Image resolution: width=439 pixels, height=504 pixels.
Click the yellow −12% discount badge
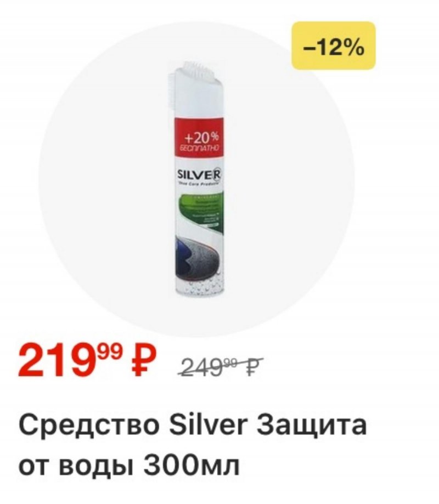(334, 46)
